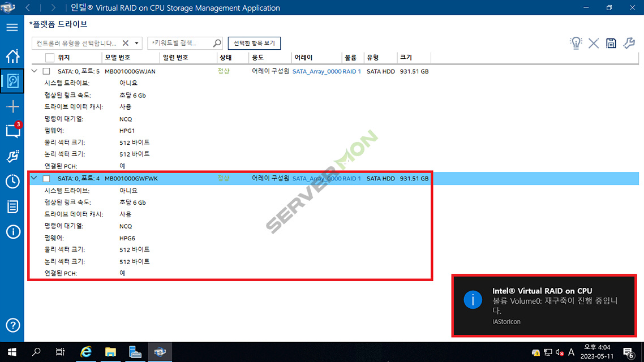Screen dimensions: 644x362
Task: Toggle the select-all header checkbox
Action: point(50,58)
